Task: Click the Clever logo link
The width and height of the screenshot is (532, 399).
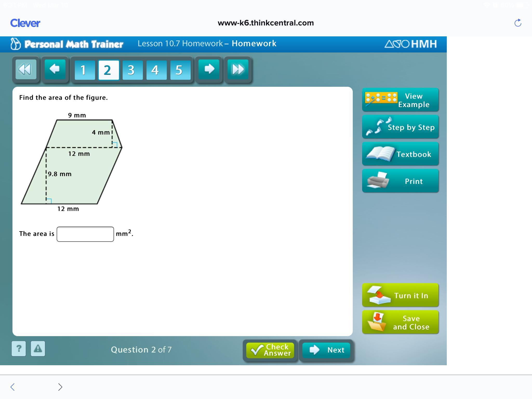Action: 25,23
